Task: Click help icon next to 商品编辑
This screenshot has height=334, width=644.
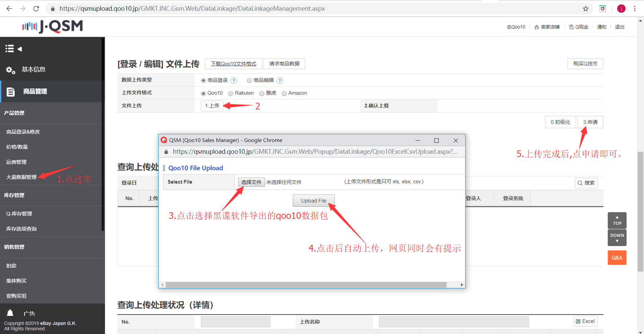Action: pos(280,80)
